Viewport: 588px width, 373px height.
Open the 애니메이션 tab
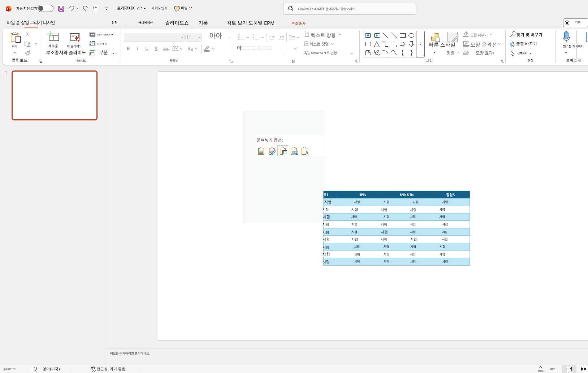click(146, 23)
